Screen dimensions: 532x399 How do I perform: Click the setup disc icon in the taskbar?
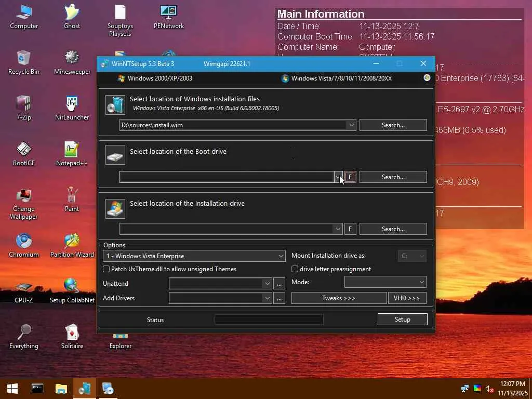point(108,389)
